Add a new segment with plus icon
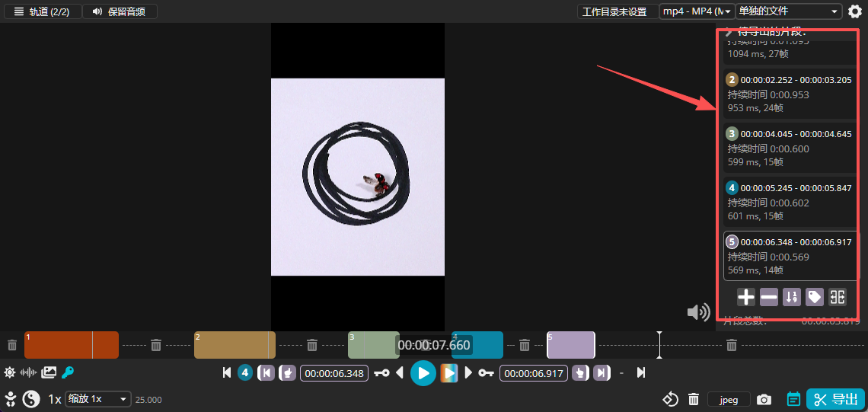The height and width of the screenshot is (412, 868). (746, 297)
